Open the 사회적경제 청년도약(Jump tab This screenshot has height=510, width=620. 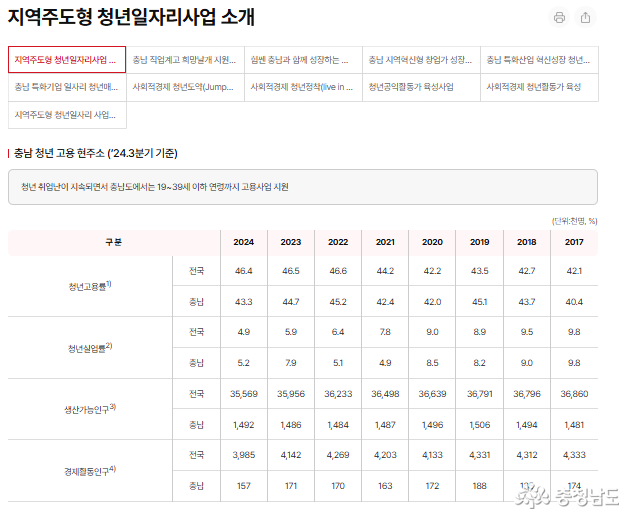(x=185, y=87)
